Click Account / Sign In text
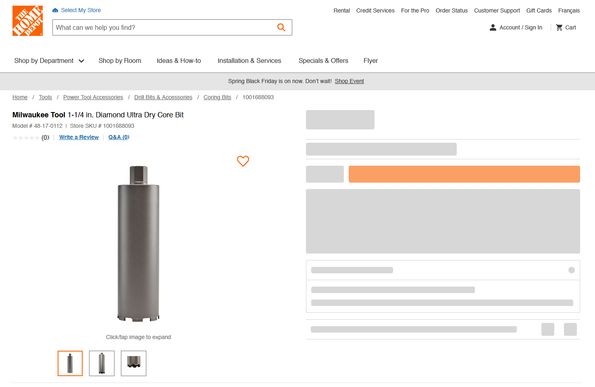Viewport: 595px width, 387px height. 521,27
